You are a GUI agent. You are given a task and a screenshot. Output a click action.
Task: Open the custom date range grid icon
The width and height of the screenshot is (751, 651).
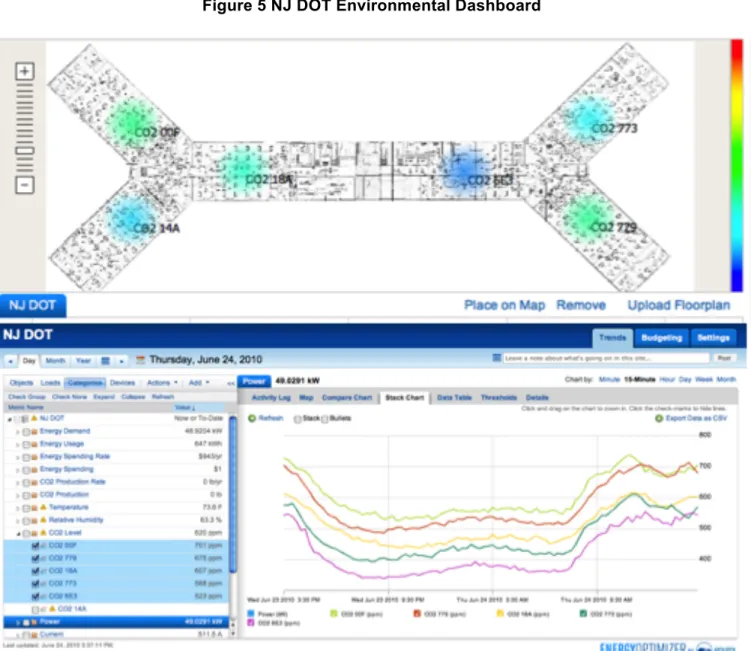[x=106, y=361]
